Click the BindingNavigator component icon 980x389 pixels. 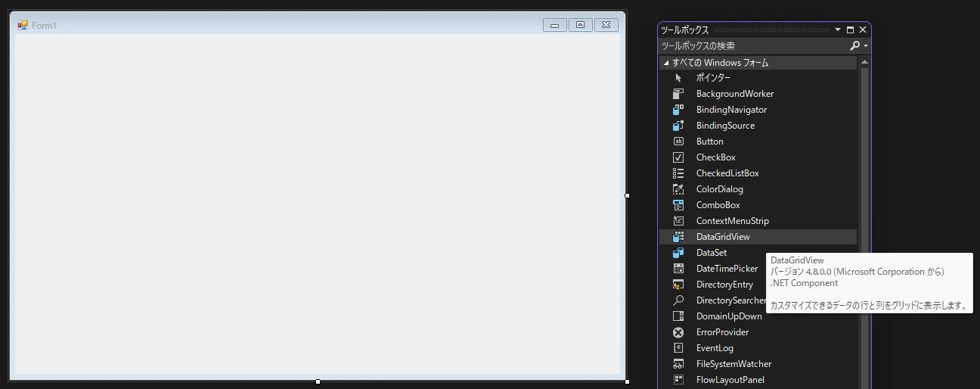pos(678,110)
